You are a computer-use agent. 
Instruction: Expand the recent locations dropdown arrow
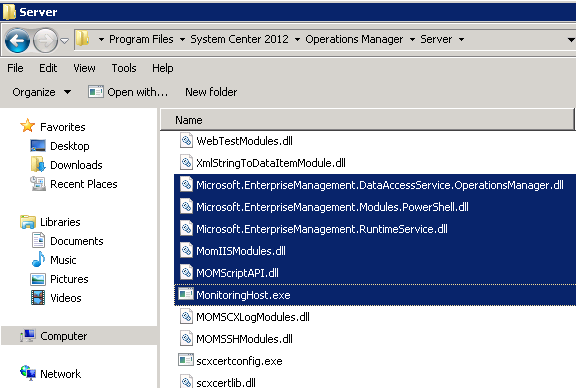65,40
